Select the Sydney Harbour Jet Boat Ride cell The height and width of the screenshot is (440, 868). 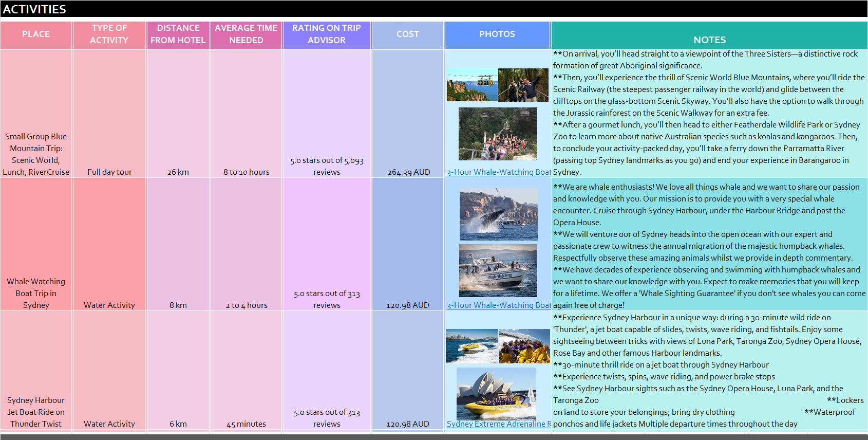(36, 371)
